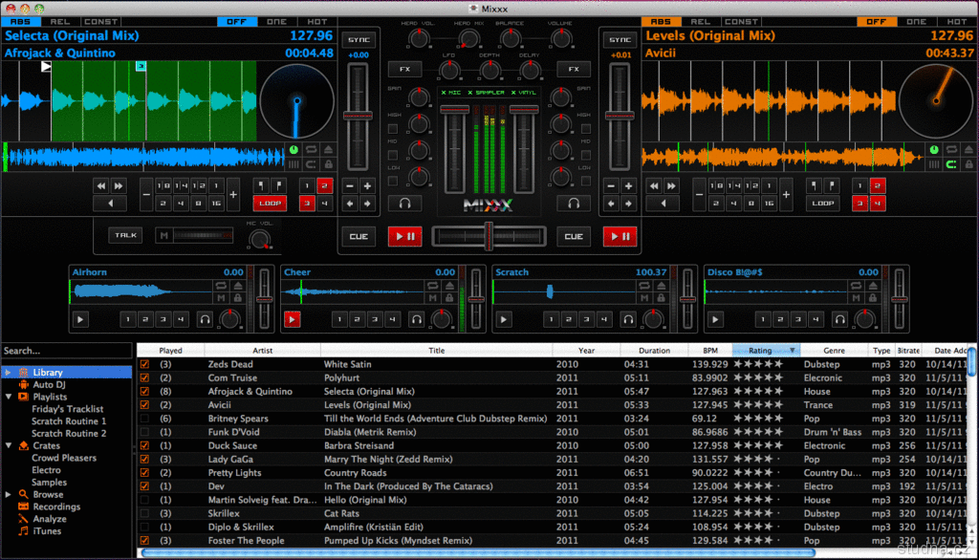Click the Cheer sampler headphone icon

click(x=416, y=319)
